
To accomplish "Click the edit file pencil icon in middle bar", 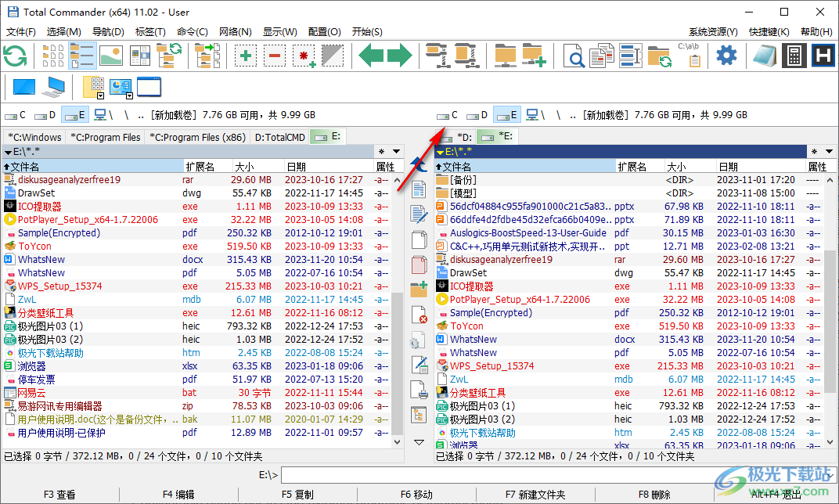I will [x=419, y=214].
